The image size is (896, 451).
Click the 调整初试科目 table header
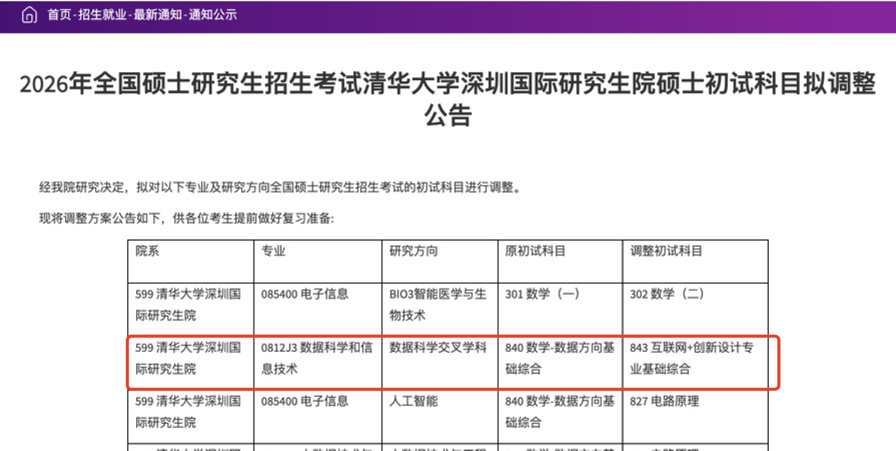coord(695,261)
